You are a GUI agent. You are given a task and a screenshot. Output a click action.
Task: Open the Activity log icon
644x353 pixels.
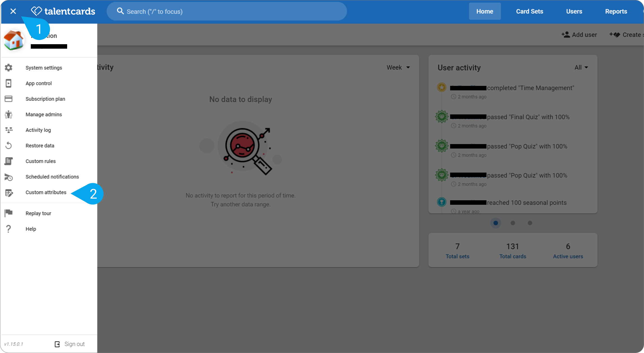(x=9, y=130)
